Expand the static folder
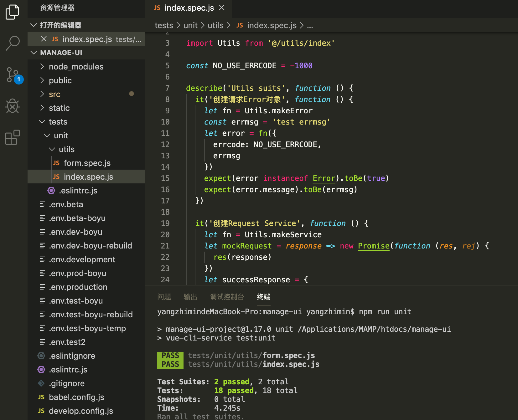Viewport: 518px width, 420px height. tap(42, 108)
